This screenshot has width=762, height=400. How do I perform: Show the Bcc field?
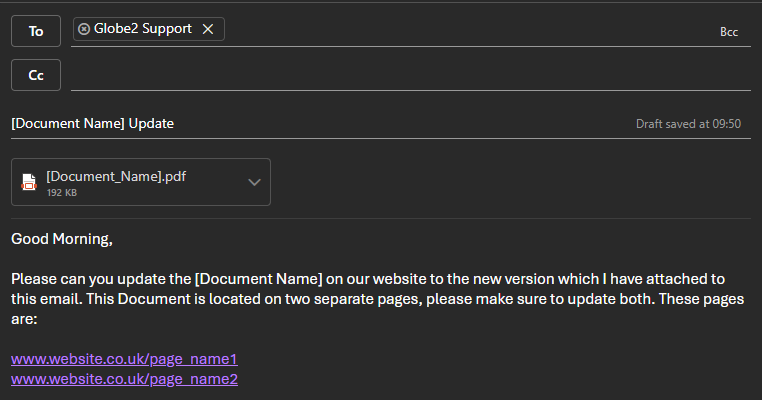click(x=728, y=32)
